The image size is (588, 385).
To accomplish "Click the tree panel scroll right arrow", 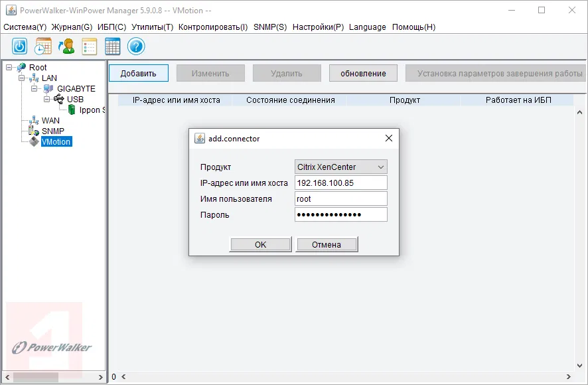I will (100, 377).
